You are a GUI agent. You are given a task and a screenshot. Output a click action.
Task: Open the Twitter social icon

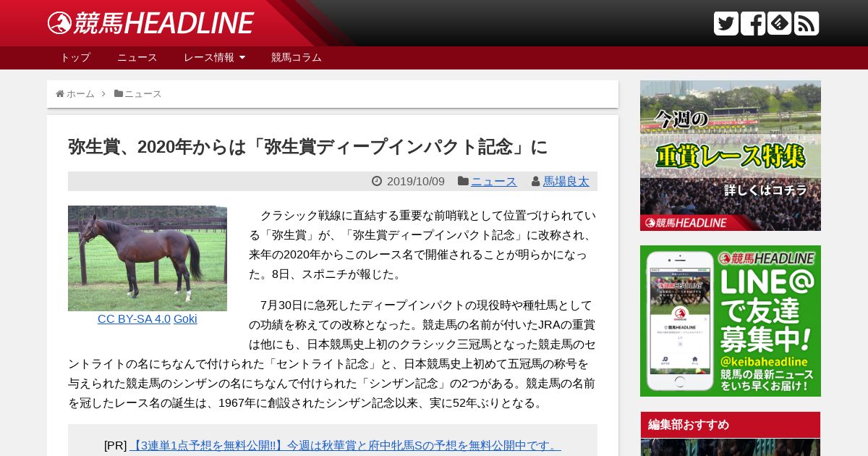726,23
